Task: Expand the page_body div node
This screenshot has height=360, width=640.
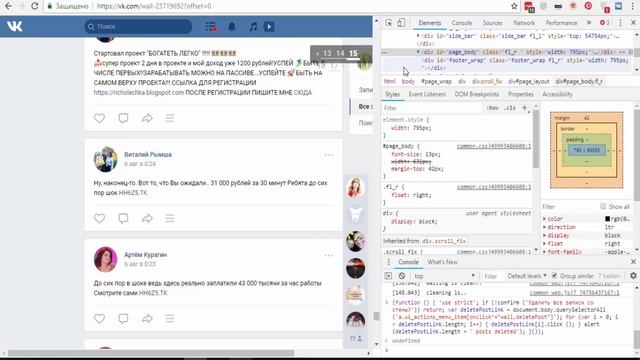Action: tap(418, 52)
